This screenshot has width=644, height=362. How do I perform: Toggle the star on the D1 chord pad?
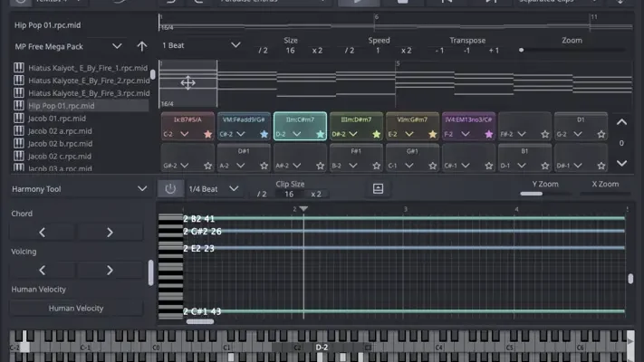(x=601, y=134)
